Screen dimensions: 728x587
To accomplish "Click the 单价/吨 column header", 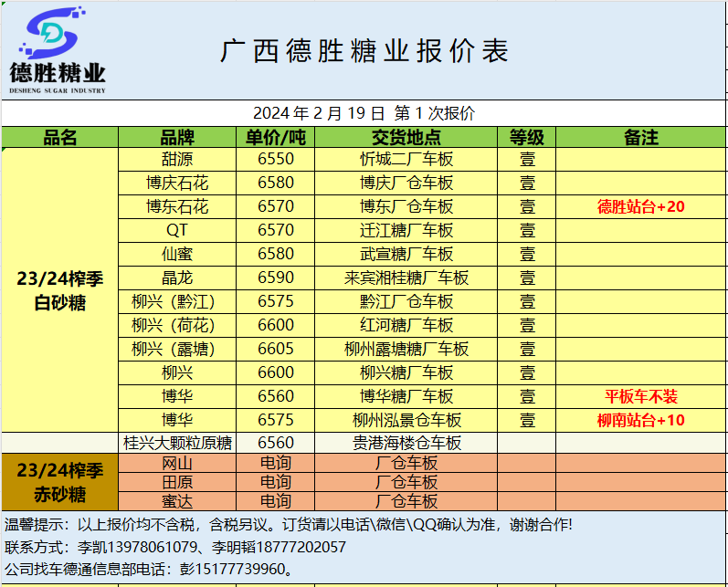I will pos(275,138).
